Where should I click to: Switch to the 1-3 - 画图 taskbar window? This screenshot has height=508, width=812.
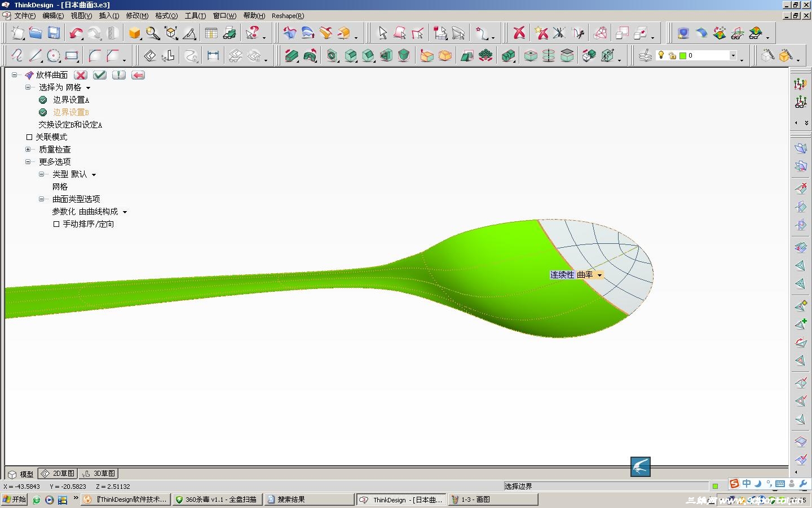coord(493,500)
